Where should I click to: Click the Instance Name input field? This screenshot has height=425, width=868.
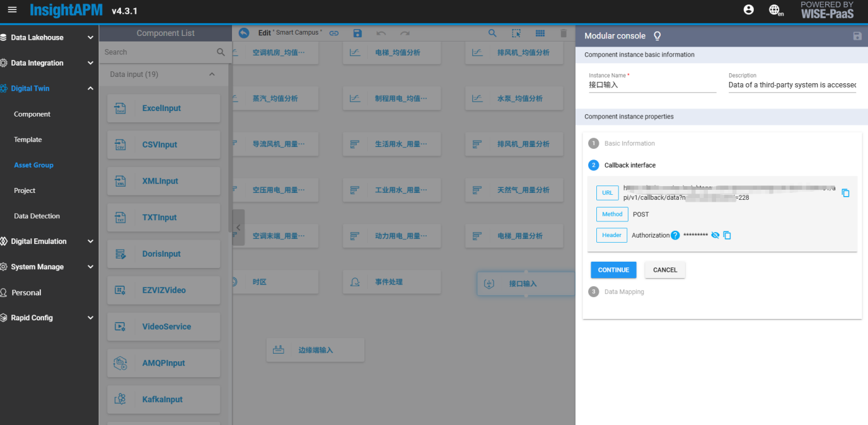652,85
